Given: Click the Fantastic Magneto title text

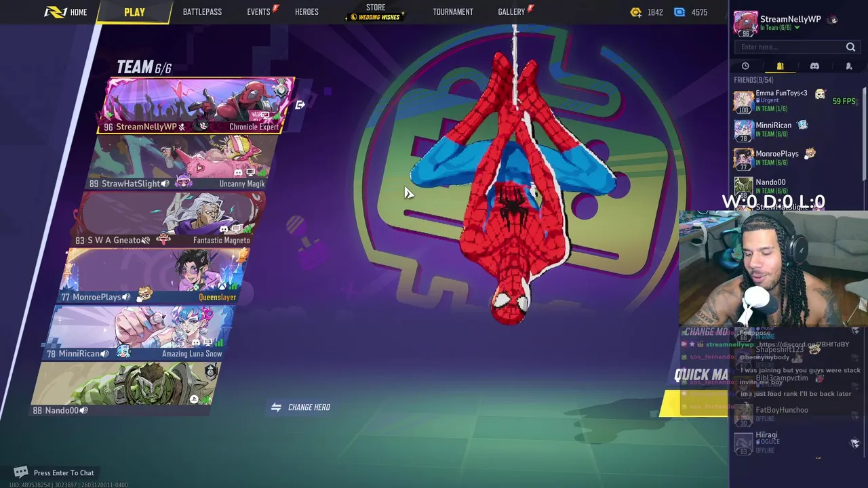Looking at the screenshot, I should point(222,241).
